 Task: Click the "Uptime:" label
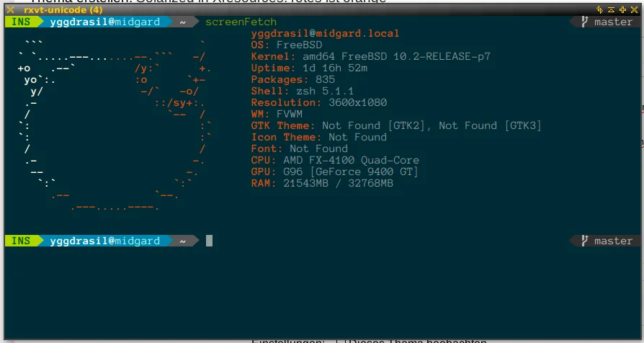pyautogui.click(x=273, y=68)
